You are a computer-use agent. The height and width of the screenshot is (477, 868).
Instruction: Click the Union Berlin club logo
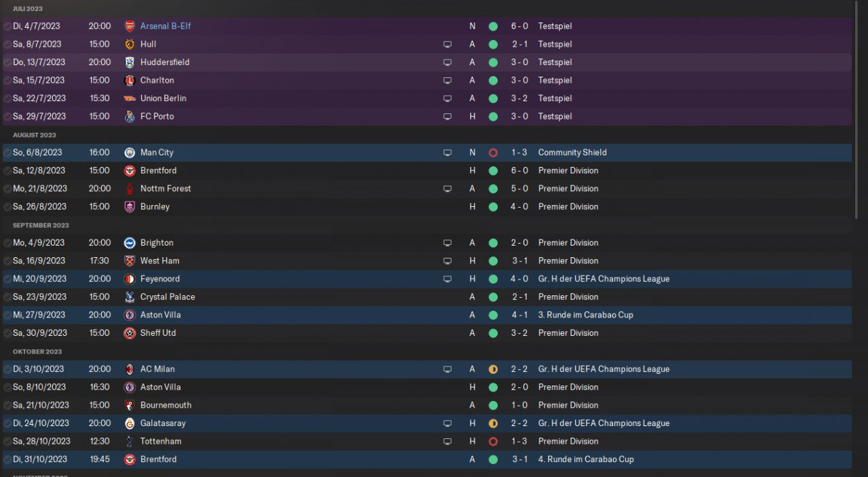click(x=130, y=98)
